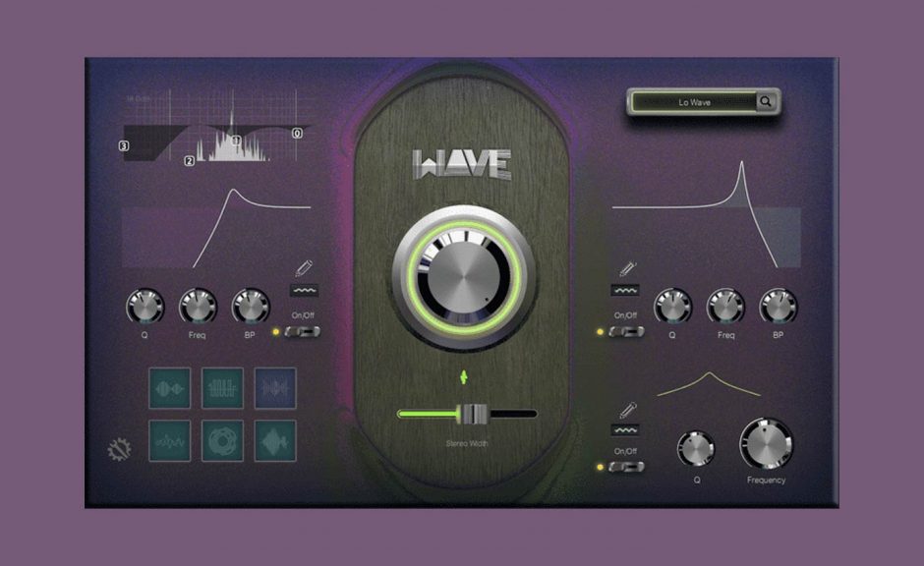Open the left filter wave shape selector
The image size is (924, 566).
304,291
